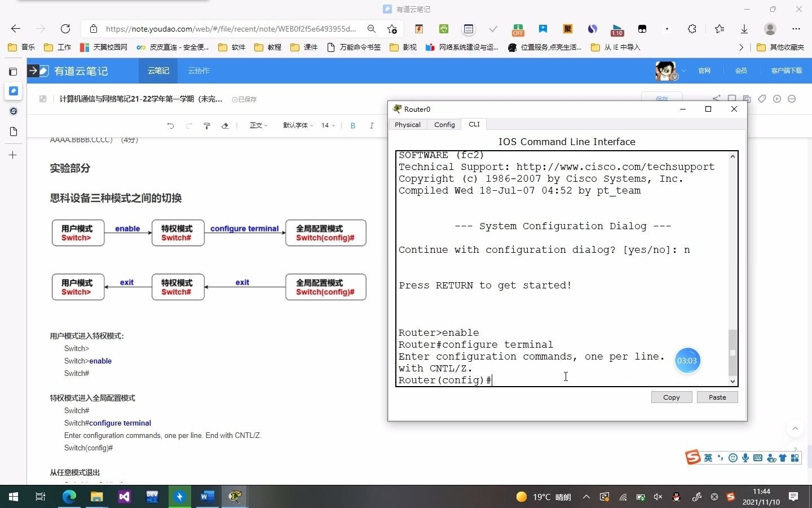The height and width of the screenshot is (508, 812).
Task: Click the tag icon above the note
Action: [x=762, y=99]
